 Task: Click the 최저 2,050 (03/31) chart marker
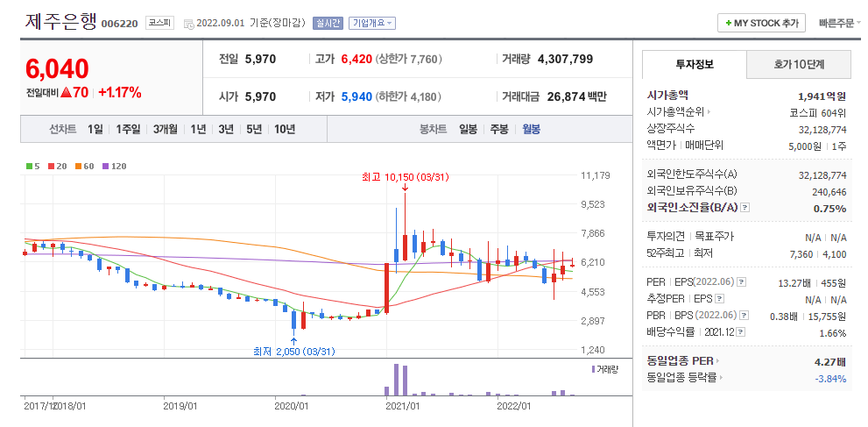pyautogui.click(x=294, y=351)
